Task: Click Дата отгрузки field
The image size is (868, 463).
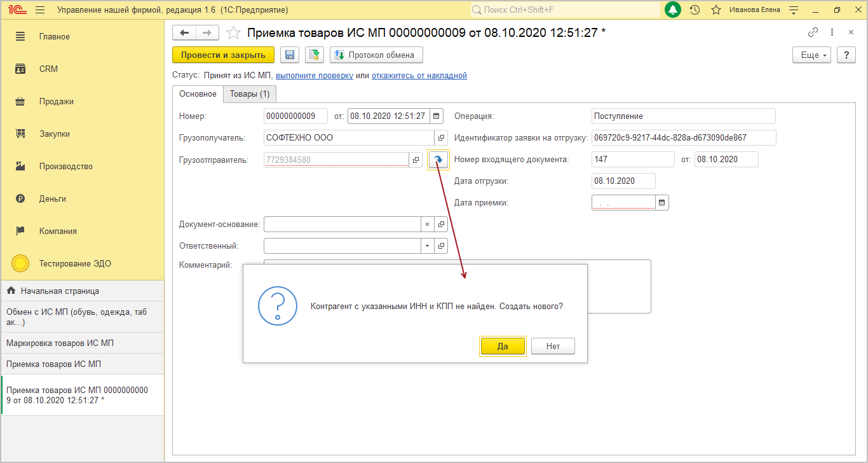Action: point(623,181)
